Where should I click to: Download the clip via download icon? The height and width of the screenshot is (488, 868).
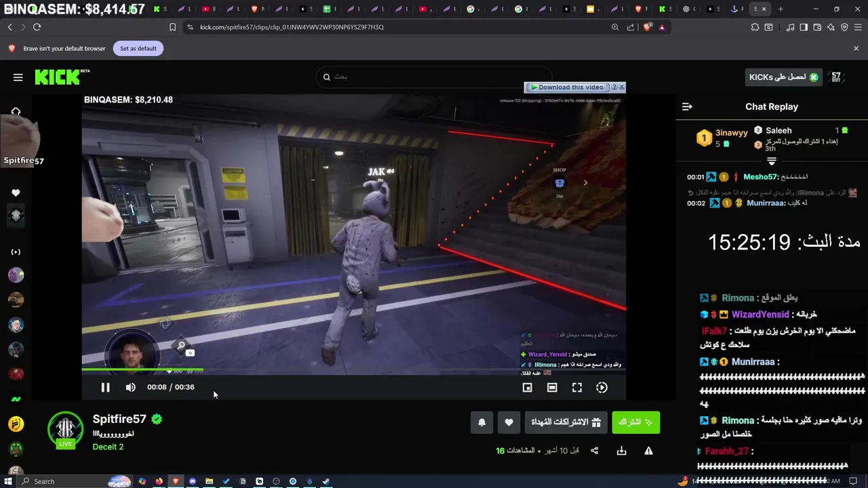(x=621, y=451)
